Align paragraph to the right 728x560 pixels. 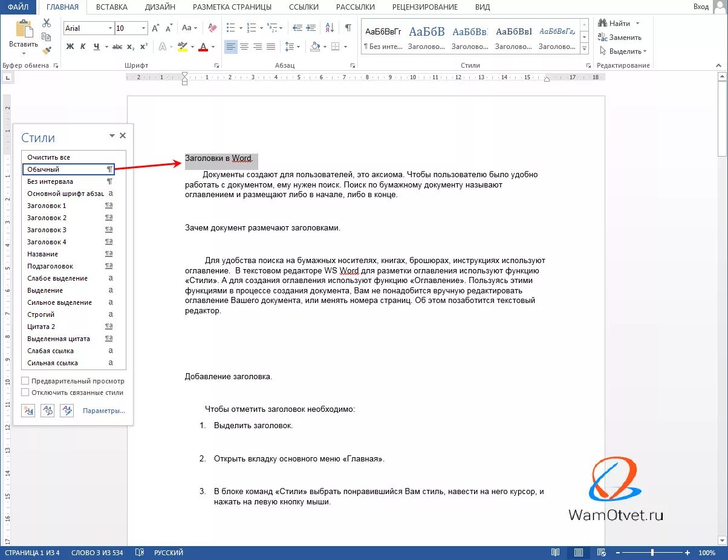click(x=258, y=47)
